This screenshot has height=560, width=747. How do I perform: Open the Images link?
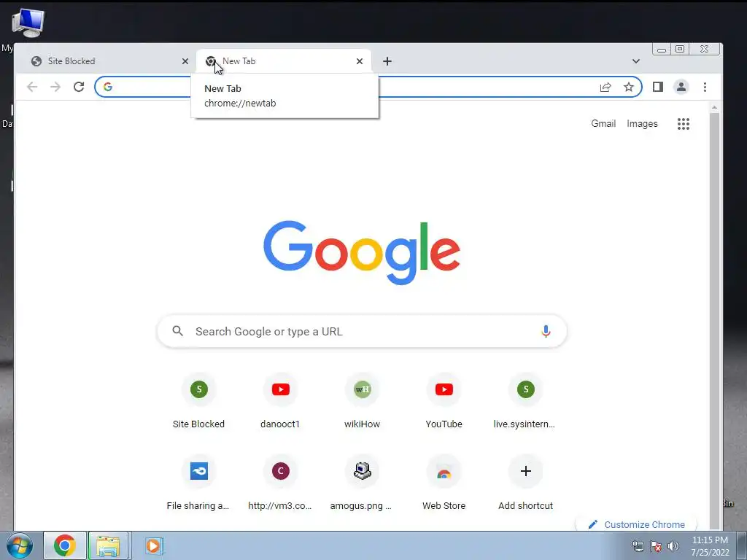642,123
